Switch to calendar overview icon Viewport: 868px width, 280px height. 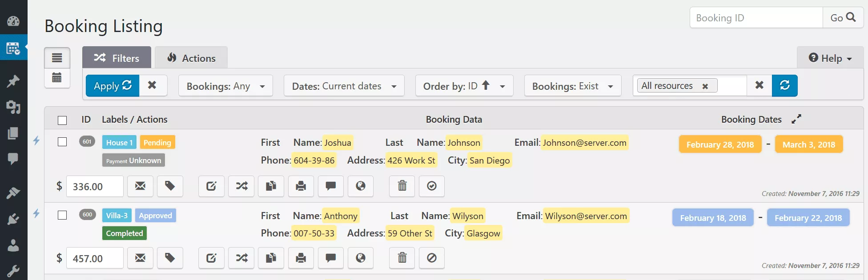pos(57,78)
